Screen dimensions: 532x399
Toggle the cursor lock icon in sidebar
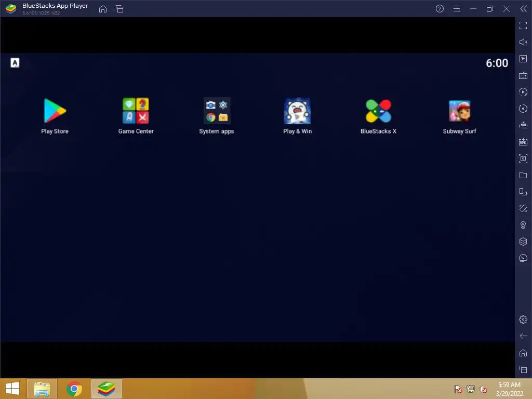523,59
